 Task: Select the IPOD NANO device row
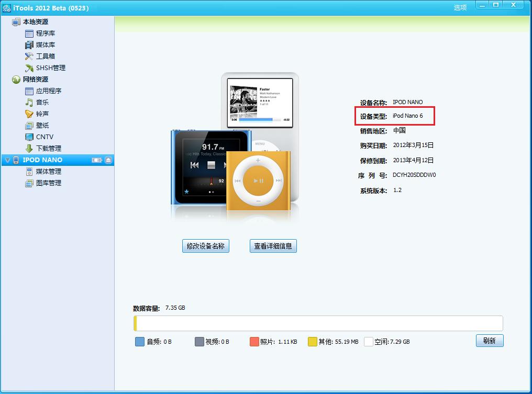click(58, 160)
